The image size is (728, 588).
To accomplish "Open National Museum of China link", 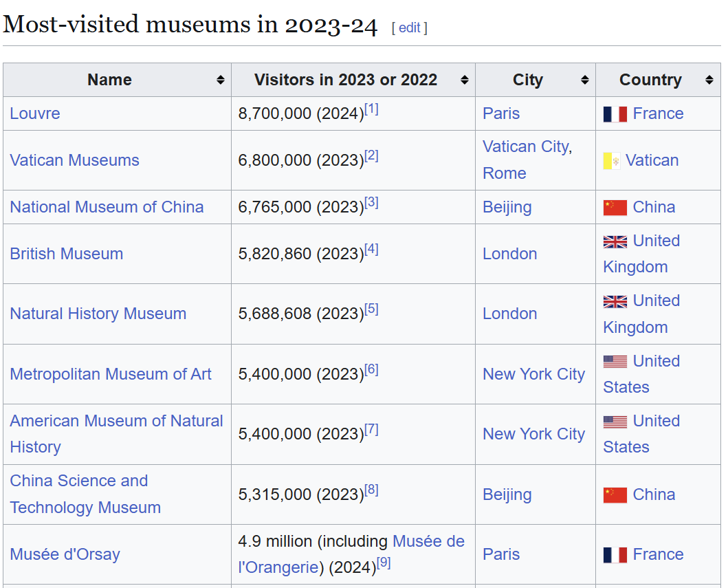I will tap(107, 207).
